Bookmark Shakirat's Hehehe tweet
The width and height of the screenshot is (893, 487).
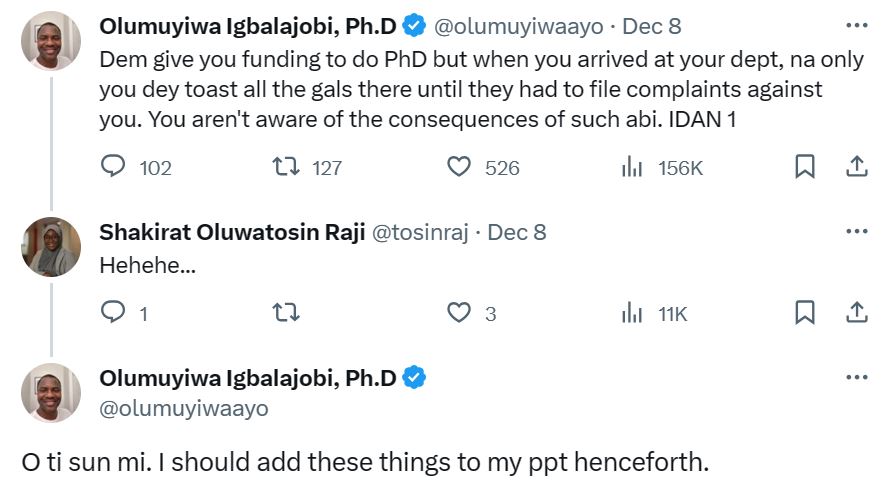click(x=804, y=314)
